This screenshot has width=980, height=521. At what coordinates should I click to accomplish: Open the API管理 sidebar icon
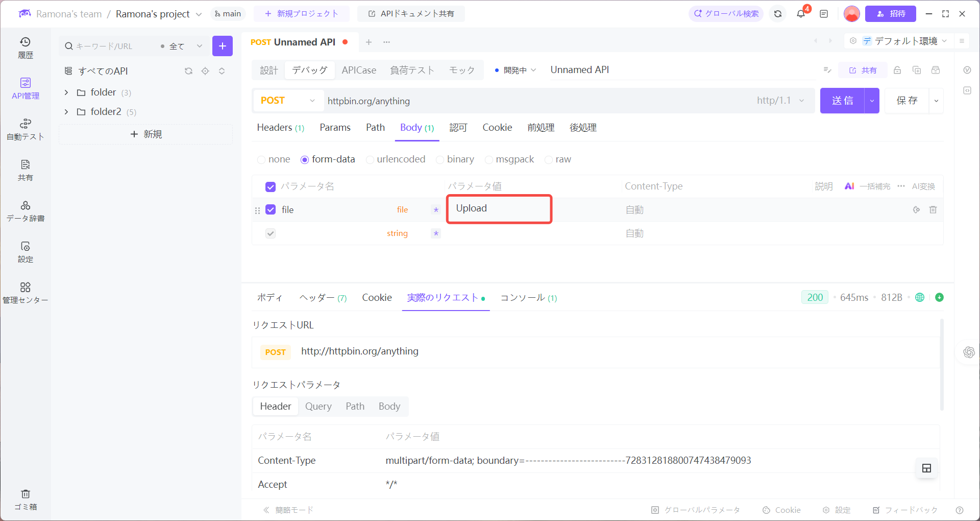tap(25, 89)
